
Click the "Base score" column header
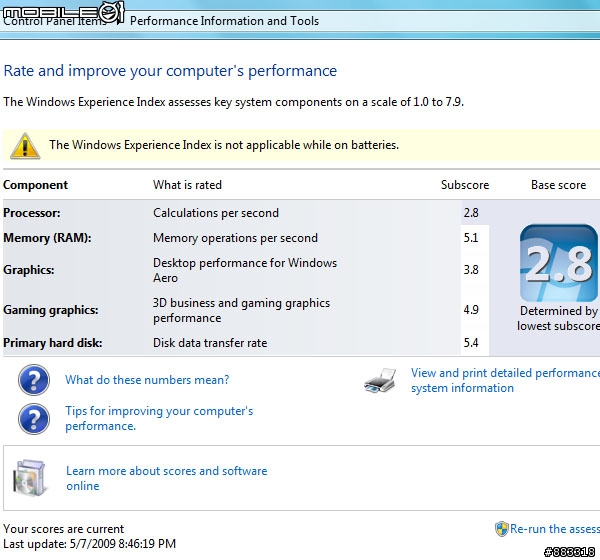[558, 185]
